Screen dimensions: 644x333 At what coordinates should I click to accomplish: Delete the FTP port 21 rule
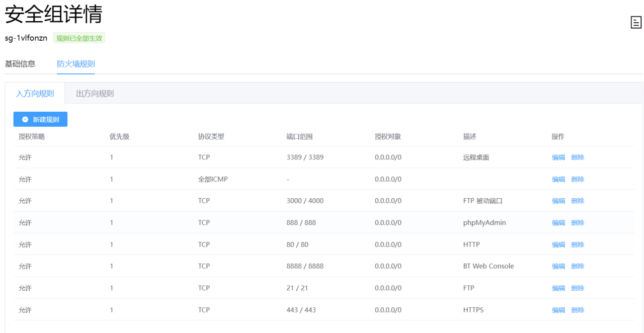pos(578,288)
